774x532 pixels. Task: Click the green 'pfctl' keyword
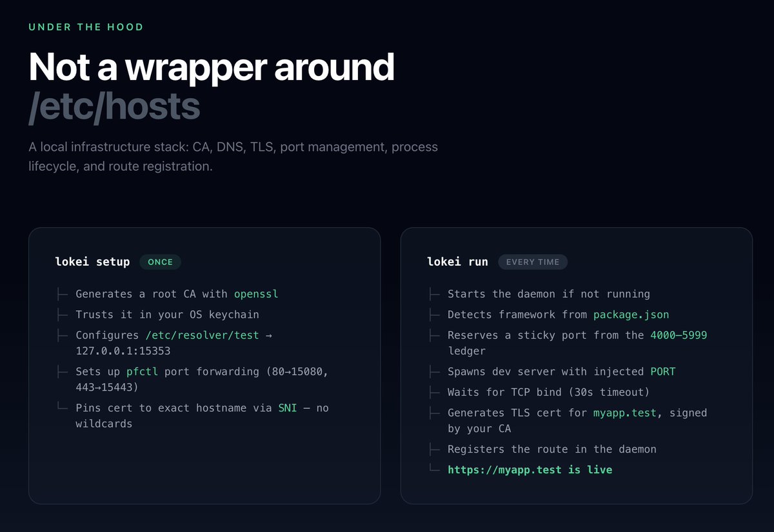click(142, 372)
